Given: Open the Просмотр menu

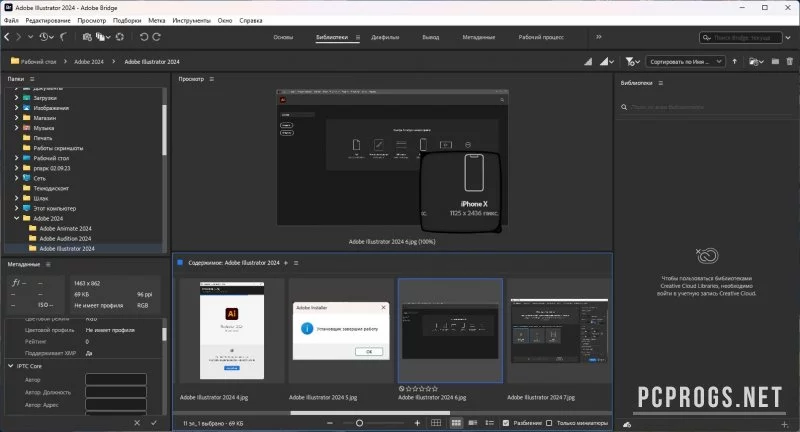Looking at the screenshot, I should tap(92, 20).
